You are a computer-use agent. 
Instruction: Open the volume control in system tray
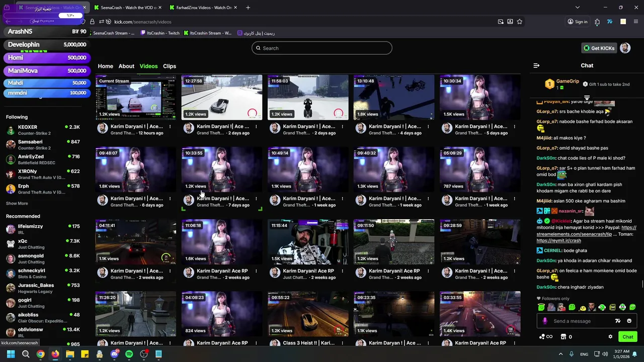point(605,354)
